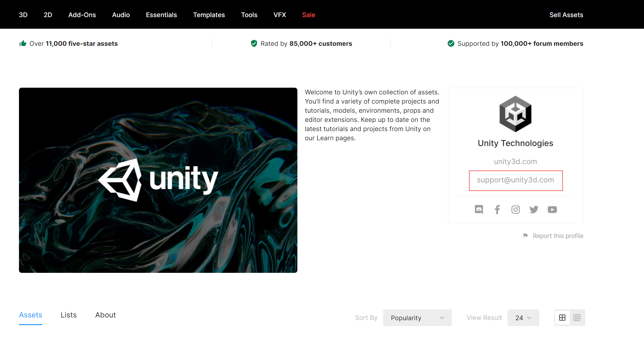
Task: Click the Unity banner image
Action: pos(158,180)
